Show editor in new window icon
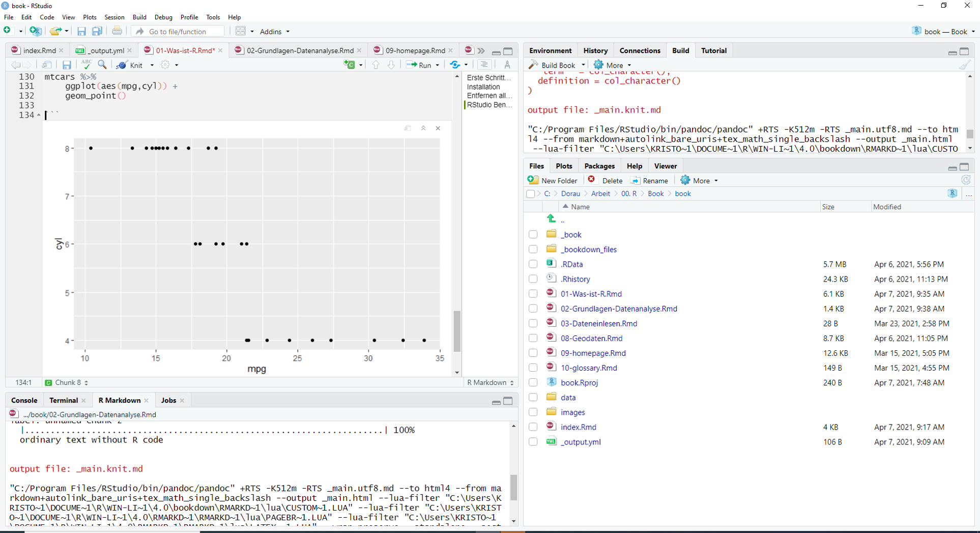This screenshot has height=533, width=980. 47,65
